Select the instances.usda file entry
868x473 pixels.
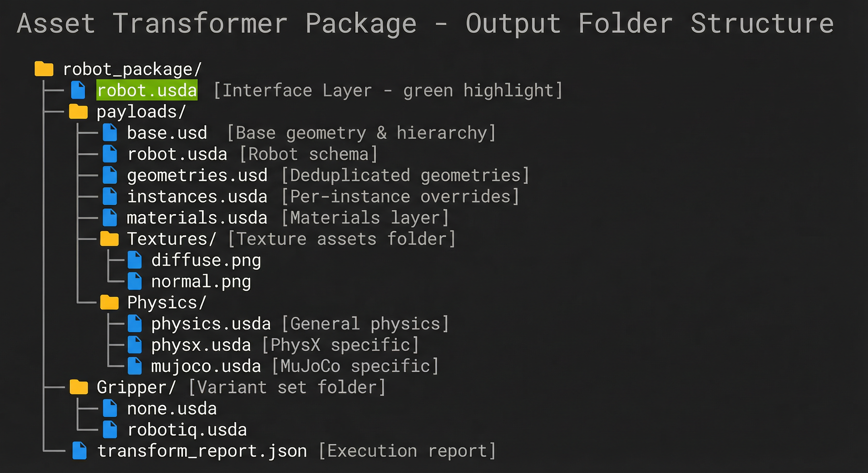click(197, 196)
